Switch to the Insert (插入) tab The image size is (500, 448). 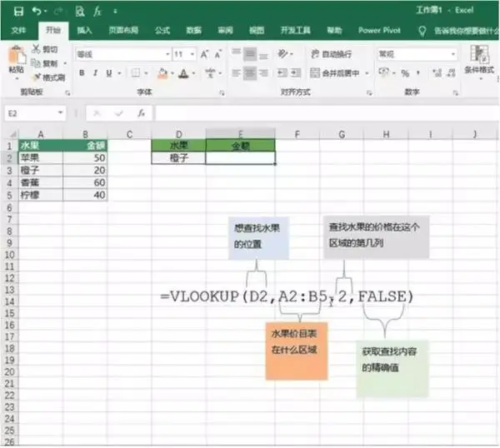click(x=84, y=31)
